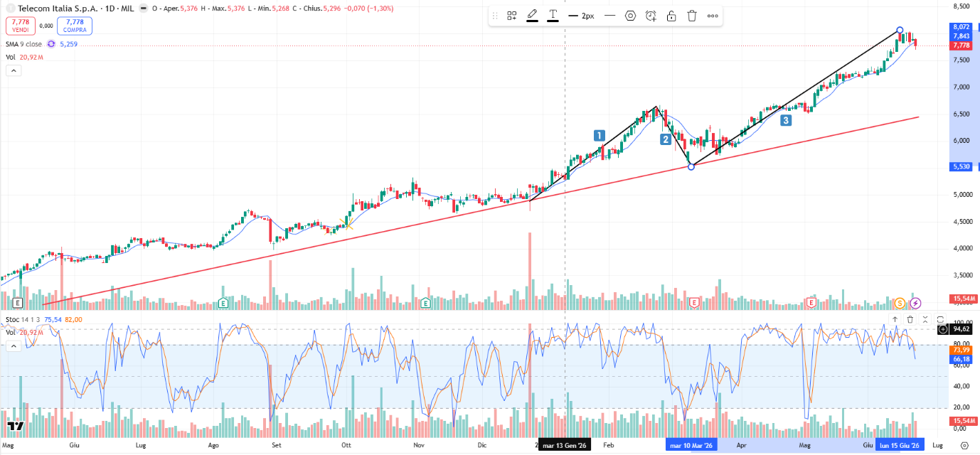This screenshot has width=980, height=455.
Task: Collapse the stochastic pane
Action: pos(925,319)
